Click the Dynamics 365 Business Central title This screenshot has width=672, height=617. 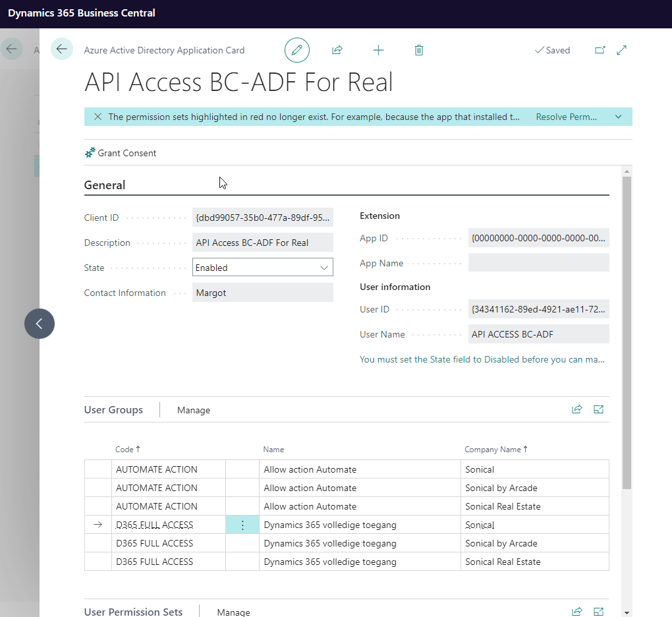[82, 13]
